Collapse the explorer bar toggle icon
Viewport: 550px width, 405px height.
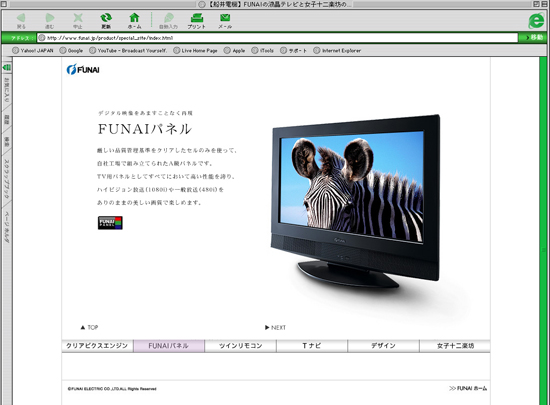7,67
